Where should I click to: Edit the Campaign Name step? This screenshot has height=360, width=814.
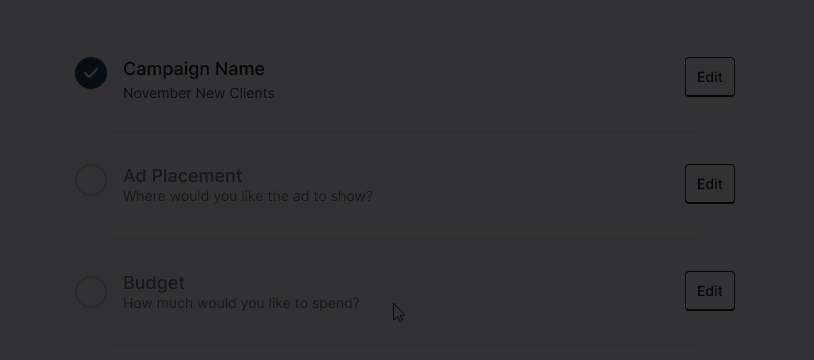710,77
